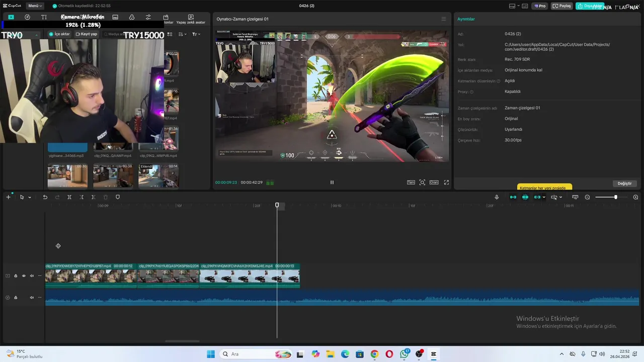Select the media thumbnail with duration 00:38
The height and width of the screenshot is (362, 644).
pos(113,175)
